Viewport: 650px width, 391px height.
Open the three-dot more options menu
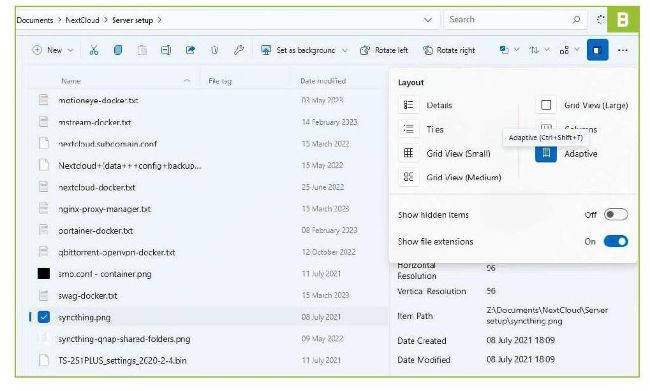[623, 50]
